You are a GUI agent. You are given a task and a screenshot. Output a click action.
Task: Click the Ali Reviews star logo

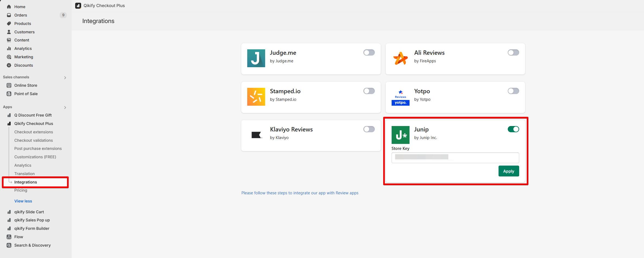(400, 58)
